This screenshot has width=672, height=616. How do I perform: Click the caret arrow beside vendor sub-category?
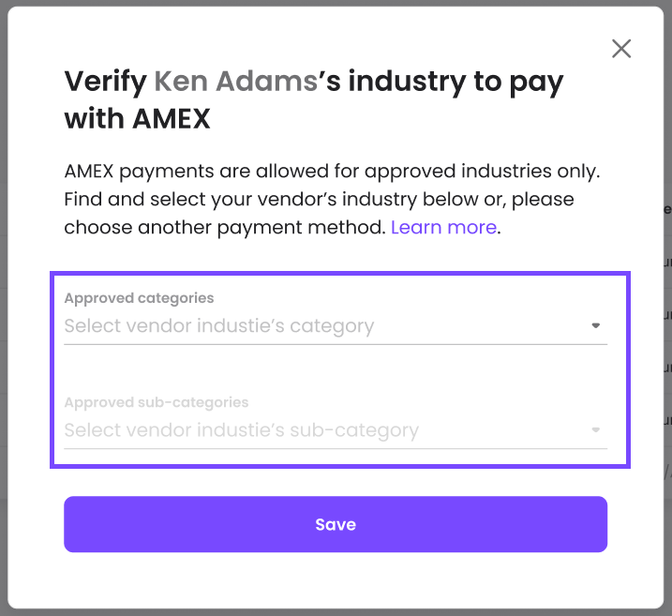click(596, 430)
